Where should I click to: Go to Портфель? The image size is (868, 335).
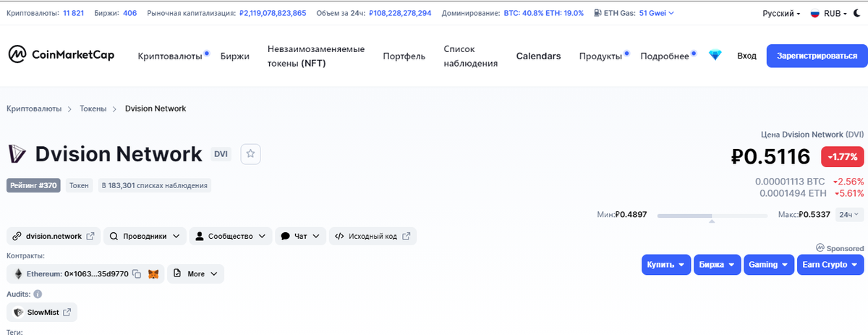(404, 56)
